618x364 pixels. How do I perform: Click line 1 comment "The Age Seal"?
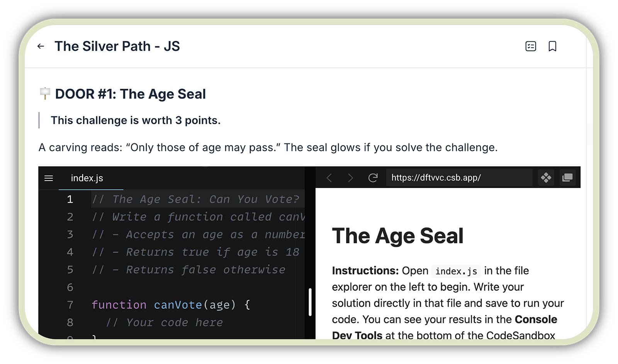[x=195, y=199]
